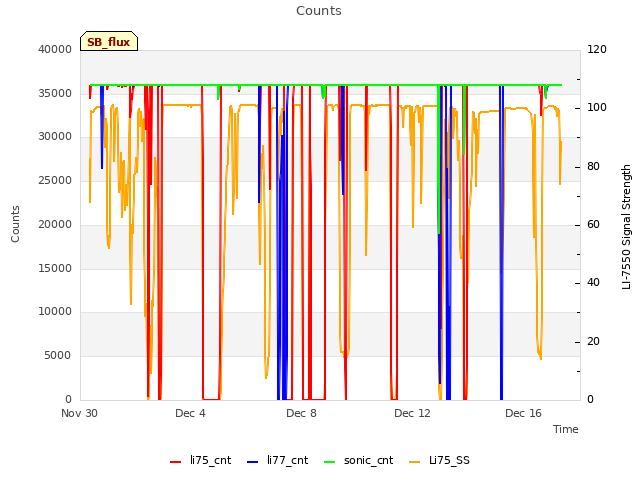This screenshot has height=480, width=640.
Task: Click the 'LI-7550 Signal Strength' axis title
Action: point(626,227)
